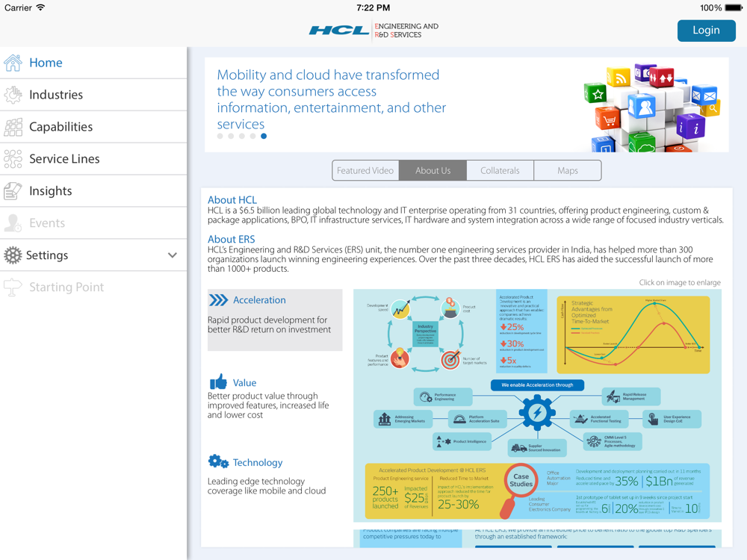
Task: Tap the Insights document pencil icon
Action: coord(13,191)
